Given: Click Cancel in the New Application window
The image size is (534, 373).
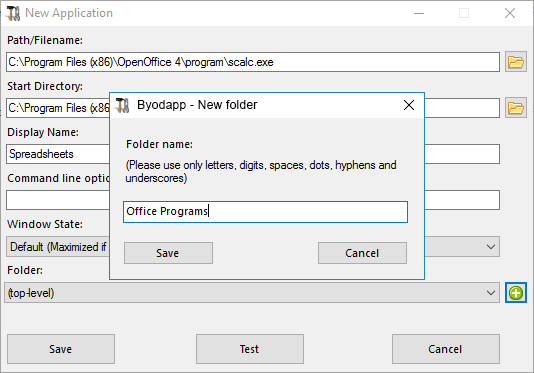Looking at the screenshot, I should (446, 349).
